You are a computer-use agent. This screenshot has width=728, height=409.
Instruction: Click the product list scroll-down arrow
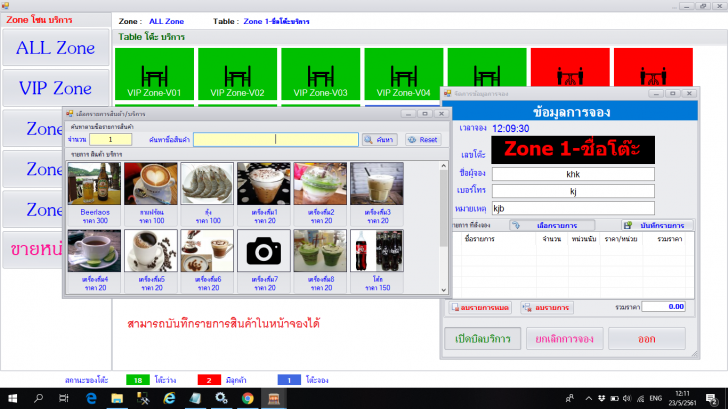click(443, 290)
